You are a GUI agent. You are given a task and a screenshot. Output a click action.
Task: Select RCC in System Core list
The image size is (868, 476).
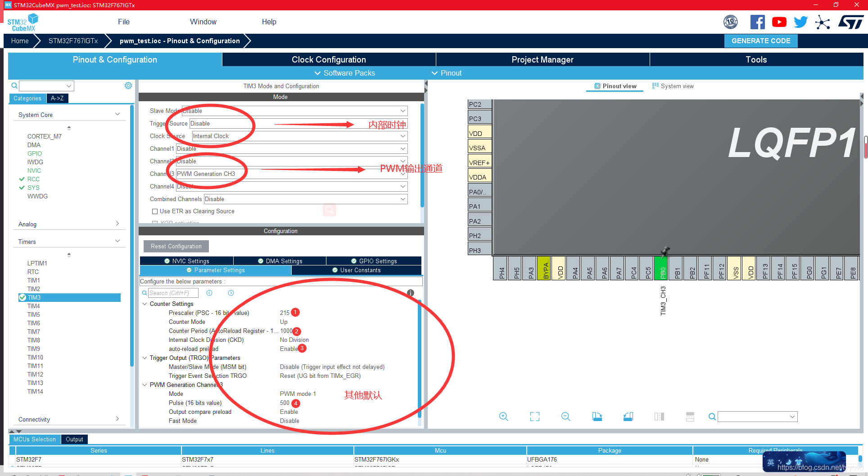[33, 179]
